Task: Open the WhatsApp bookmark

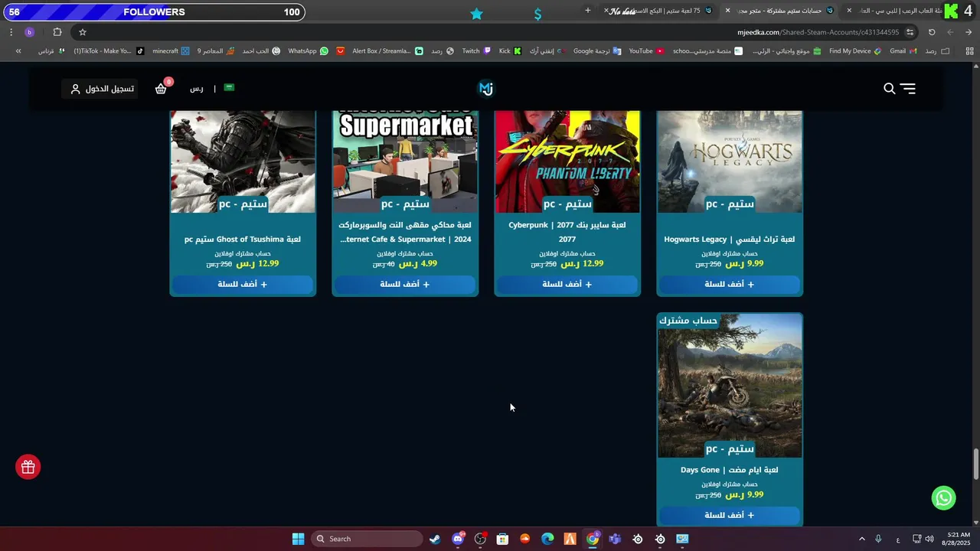Action: [308, 51]
